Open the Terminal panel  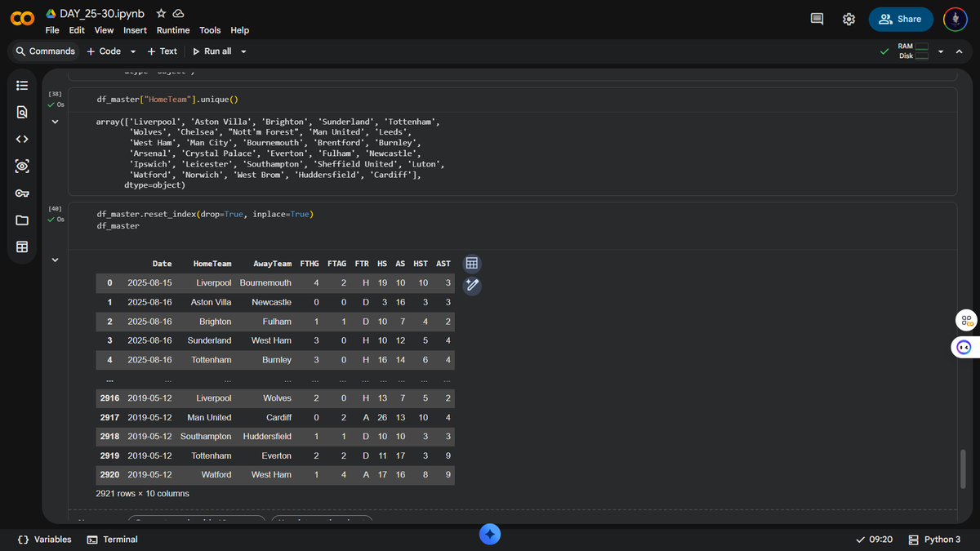tap(112, 540)
